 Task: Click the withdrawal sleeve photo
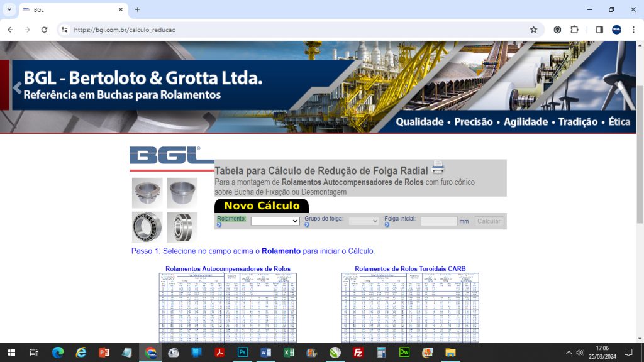182,193
